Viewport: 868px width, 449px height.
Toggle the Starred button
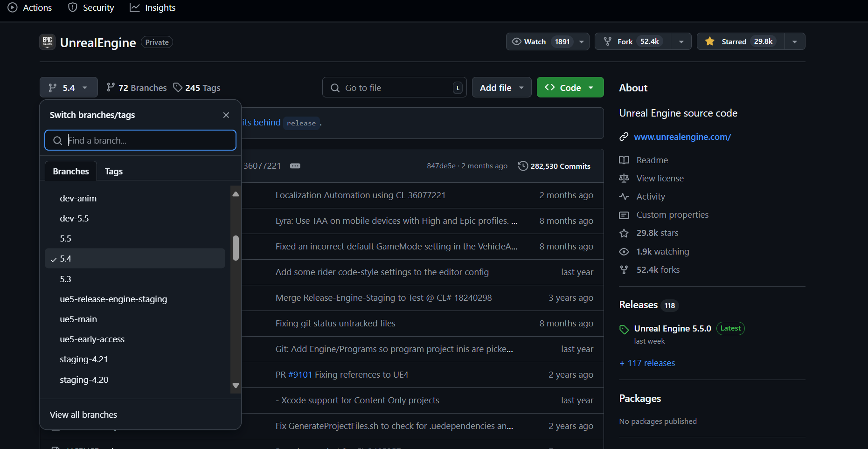(741, 41)
